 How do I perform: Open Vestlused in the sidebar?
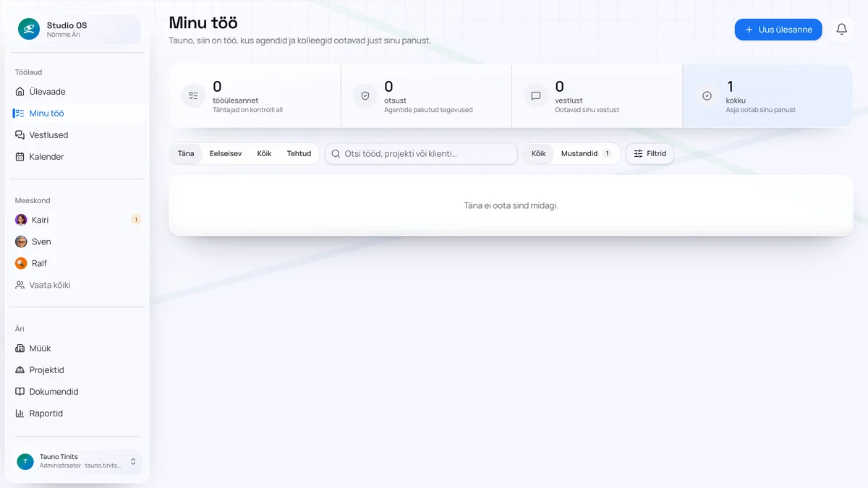tap(77, 135)
